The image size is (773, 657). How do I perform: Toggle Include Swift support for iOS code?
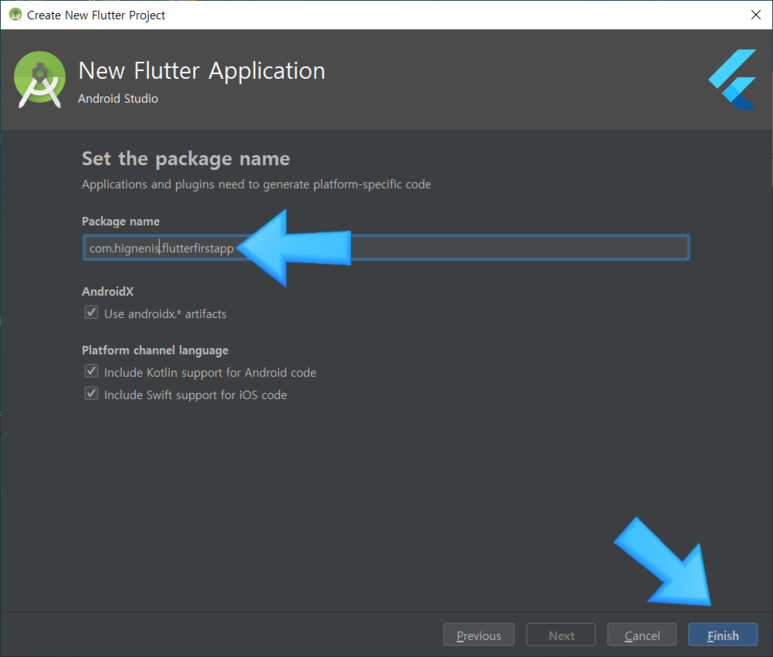[x=91, y=393]
